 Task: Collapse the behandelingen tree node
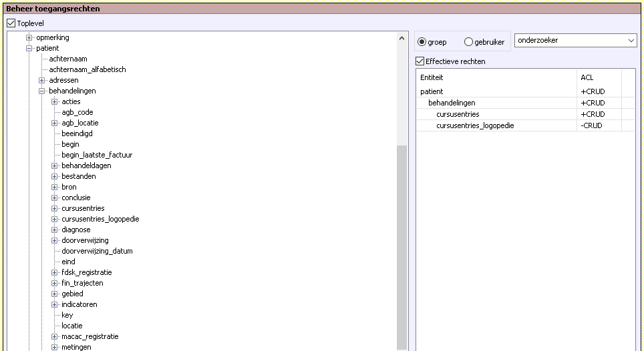point(42,91)
